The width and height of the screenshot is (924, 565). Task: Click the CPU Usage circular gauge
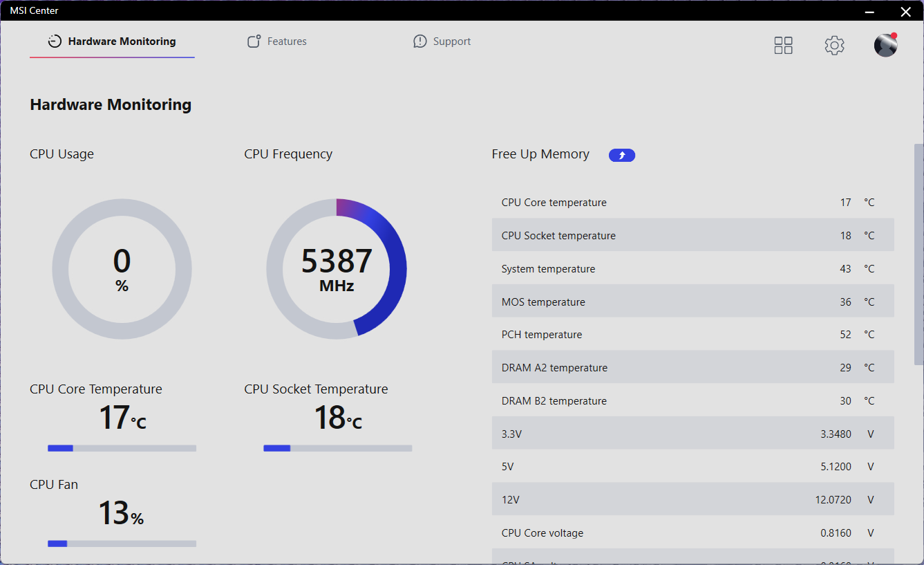(x=122, y=269)
